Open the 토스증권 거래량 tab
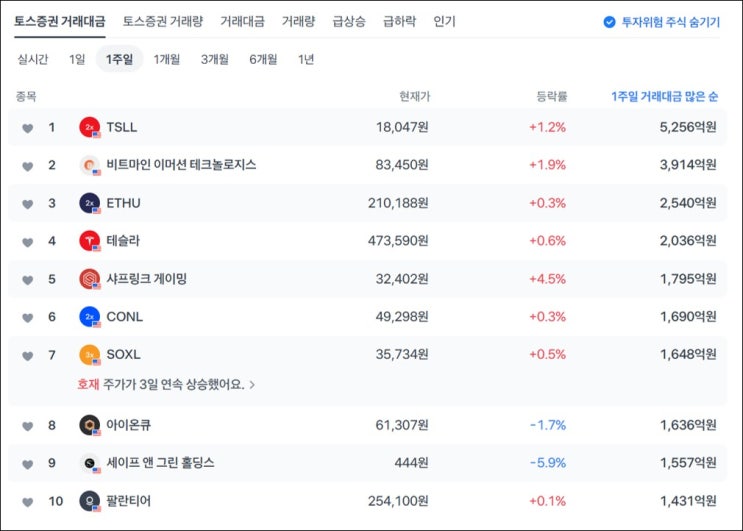The width and height of the screenshot is (743, 531). pos(164,21)
